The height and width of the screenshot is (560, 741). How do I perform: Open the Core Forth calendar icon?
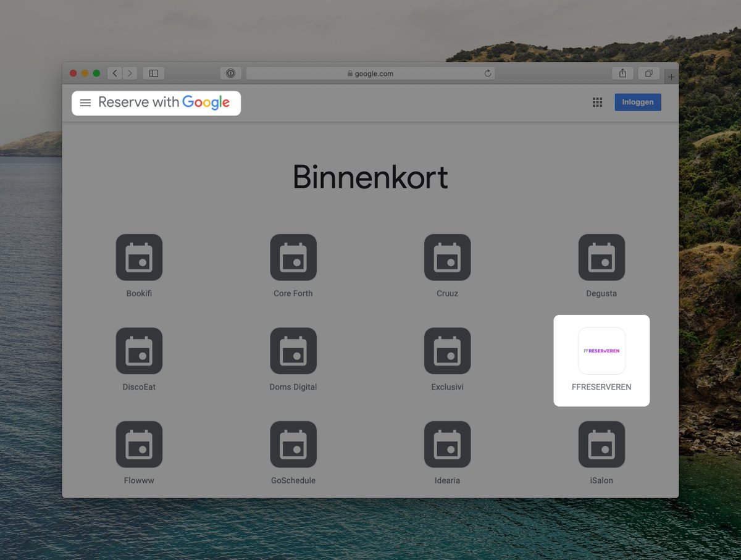[293, 257]
